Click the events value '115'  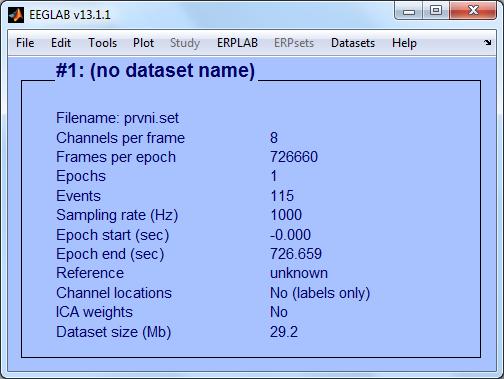click(x=282, y=196)
